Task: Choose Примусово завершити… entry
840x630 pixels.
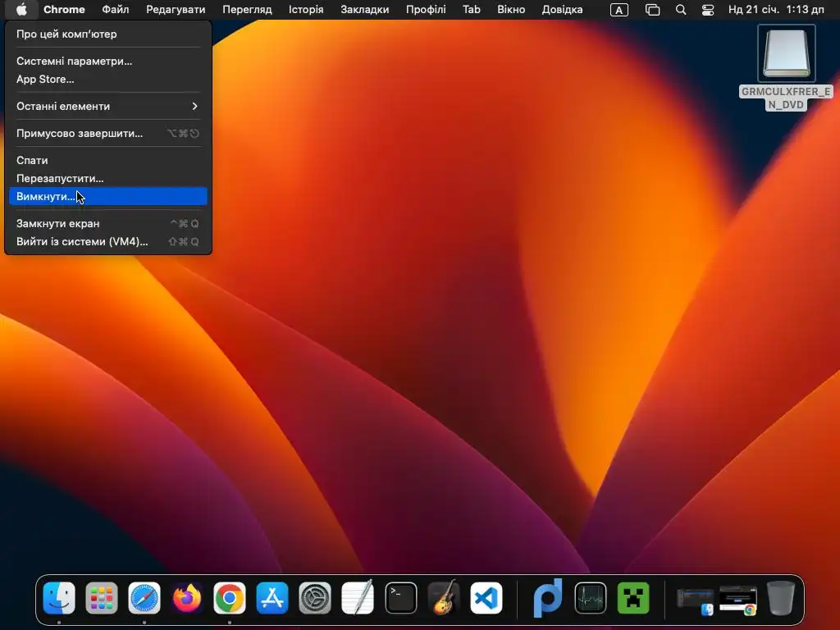Action: (x=107, y=134)
